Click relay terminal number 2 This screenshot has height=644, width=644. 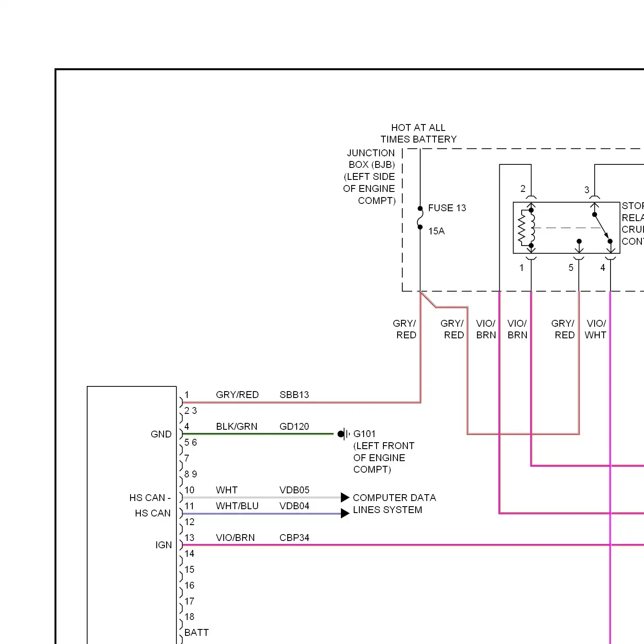pyautogui.click(x=523, y=188)
